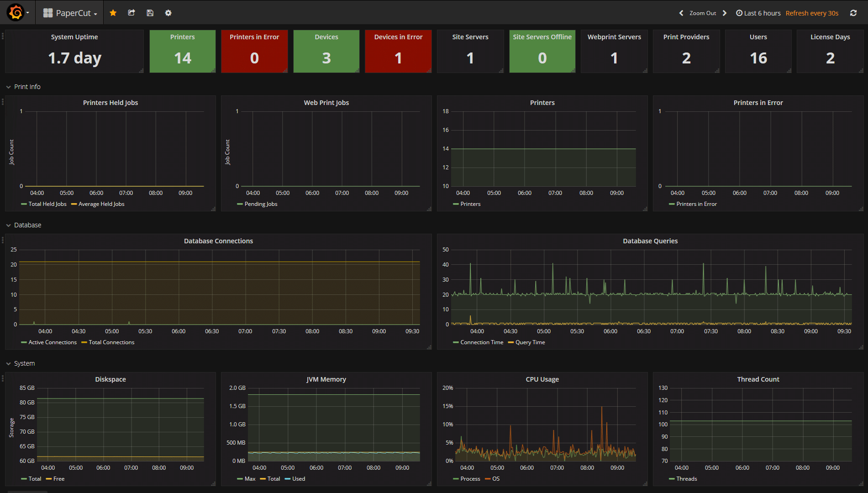
Task: Toggle the Query Time series in Database Queries
Action: point(530,342)
